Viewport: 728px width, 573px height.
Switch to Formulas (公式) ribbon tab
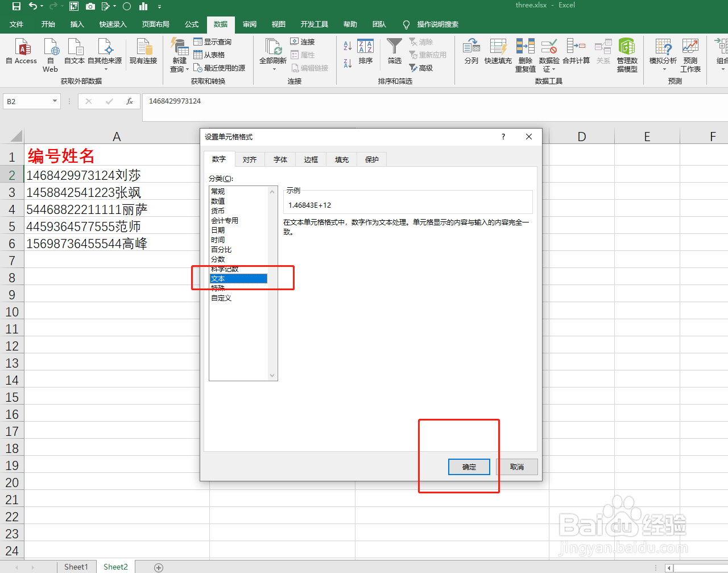pyautogui.click(x=192, y=24)
